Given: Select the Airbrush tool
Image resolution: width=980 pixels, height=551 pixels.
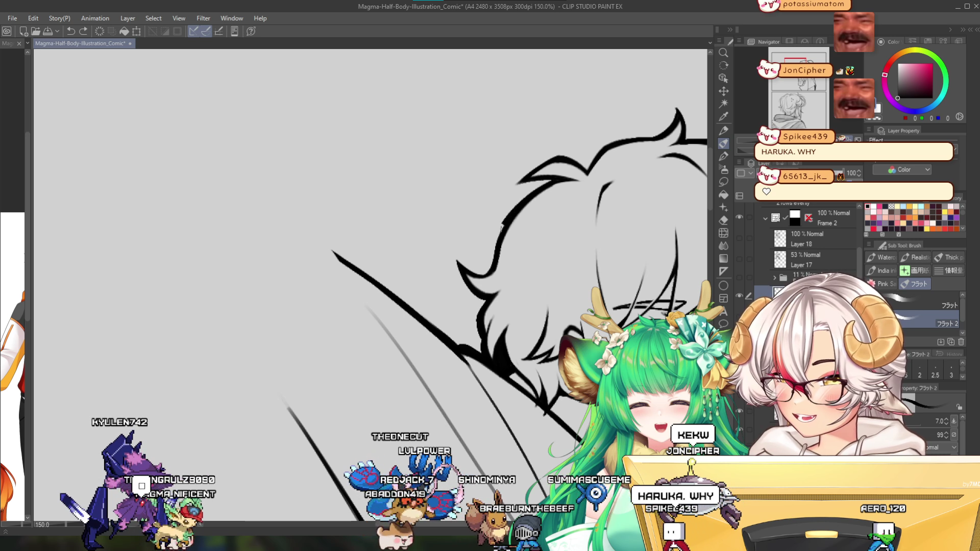Looking at the screenshot, I should [723, 169].
